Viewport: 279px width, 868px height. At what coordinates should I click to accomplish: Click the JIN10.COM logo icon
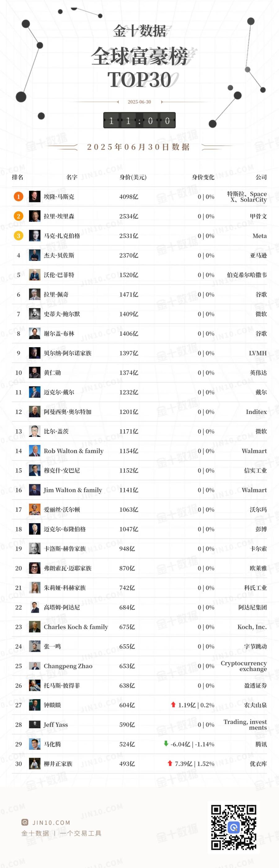coord(24,823)
